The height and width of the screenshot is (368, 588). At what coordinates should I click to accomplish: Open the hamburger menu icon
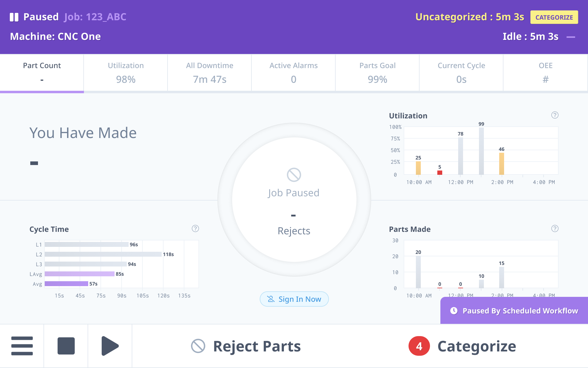point(22,346)
